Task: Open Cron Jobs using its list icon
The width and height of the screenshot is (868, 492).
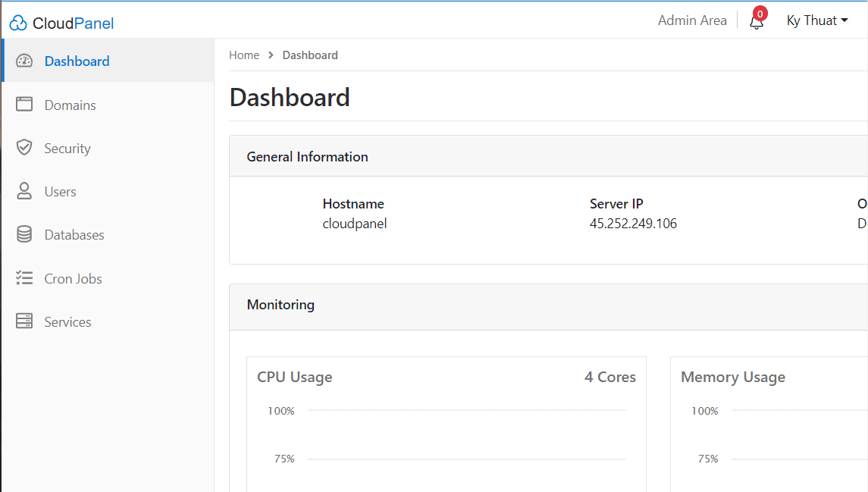Action: 24,277
